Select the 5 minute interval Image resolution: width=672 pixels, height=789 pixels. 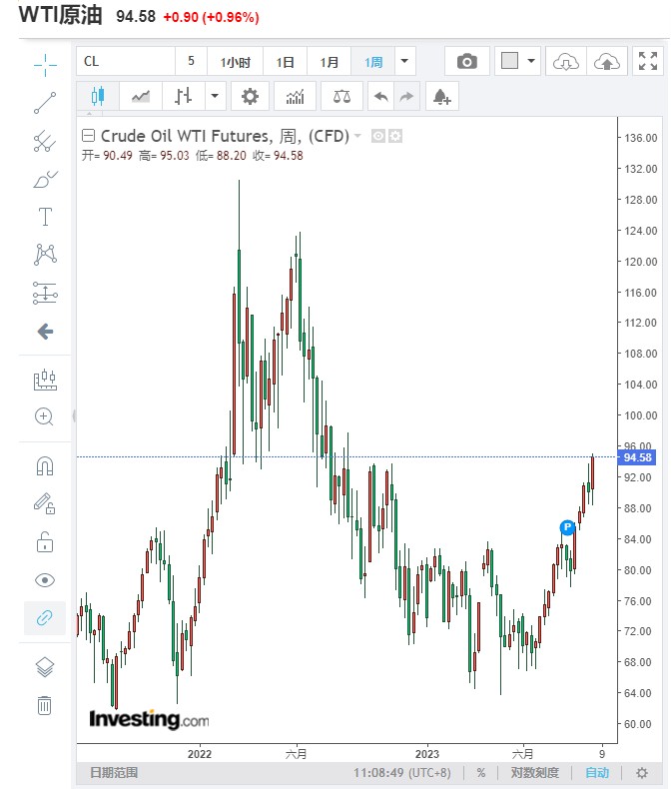(191, 61)
